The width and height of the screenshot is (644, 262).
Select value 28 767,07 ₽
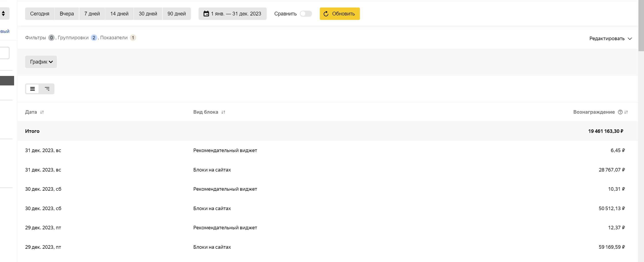(612, 170)
